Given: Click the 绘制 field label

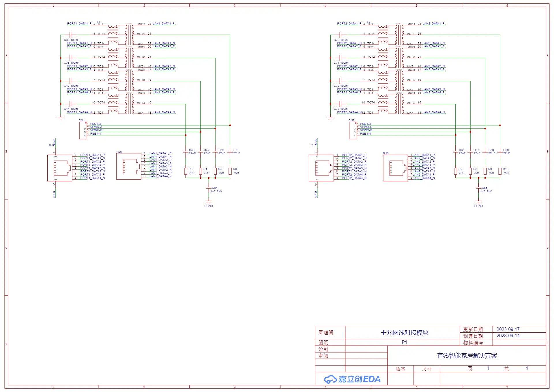Looking at the screenshot, I should coord(323,349).
